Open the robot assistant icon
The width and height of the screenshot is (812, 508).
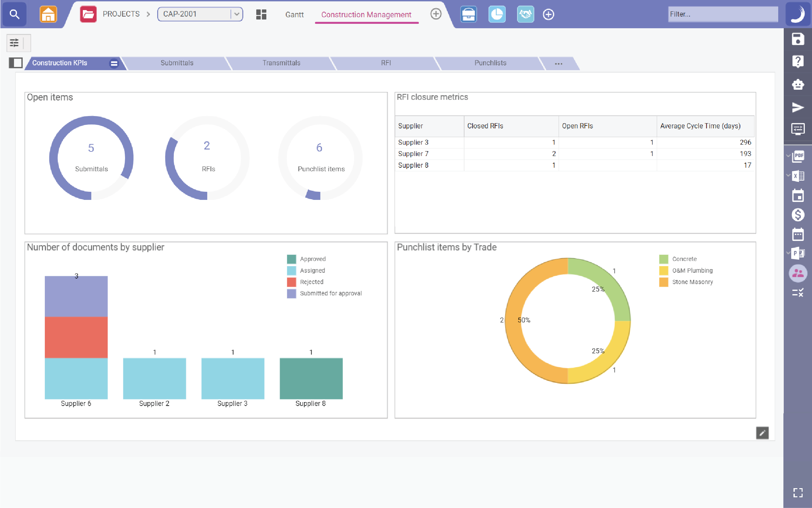(x=798, y=84)
